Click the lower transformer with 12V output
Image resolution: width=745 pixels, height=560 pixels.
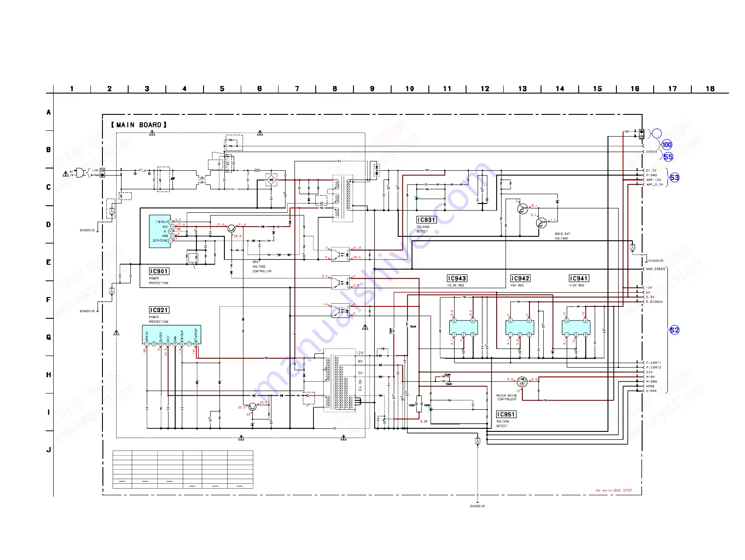(x=339, y=380)
